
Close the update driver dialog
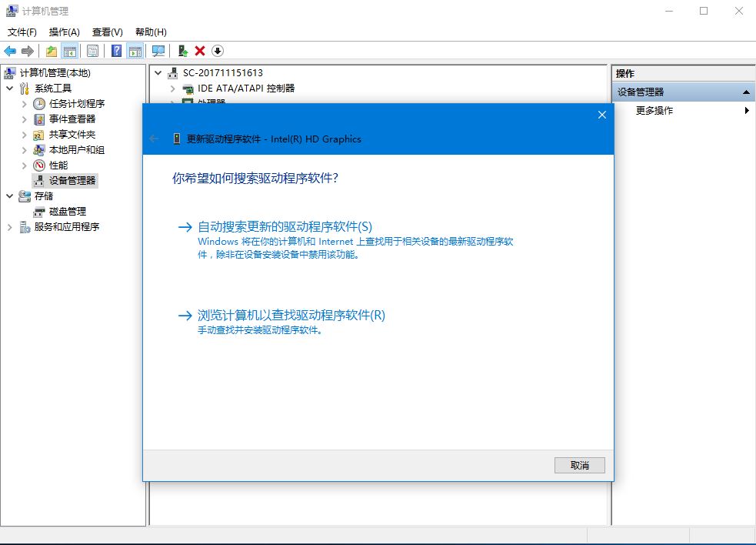601,115
